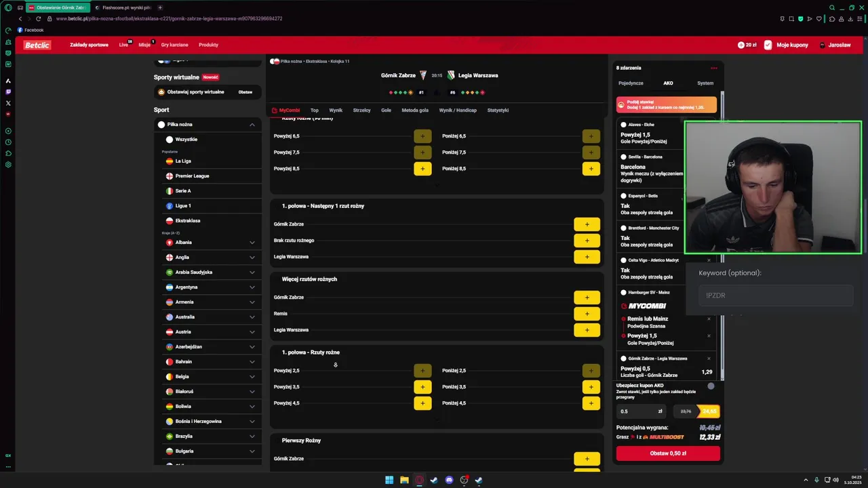868x488 pixels.
Task: Open File Explorer from taskbar
Action: click(404, 480)
